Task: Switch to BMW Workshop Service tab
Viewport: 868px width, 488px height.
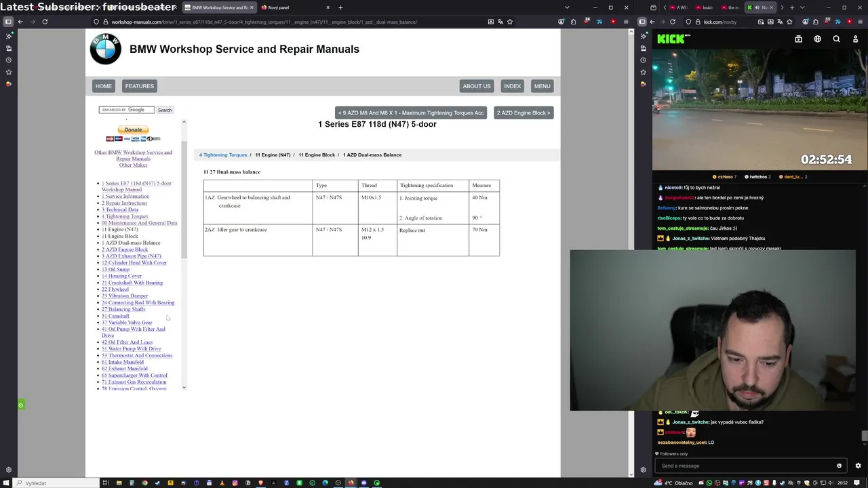Action: coord(218,7)
